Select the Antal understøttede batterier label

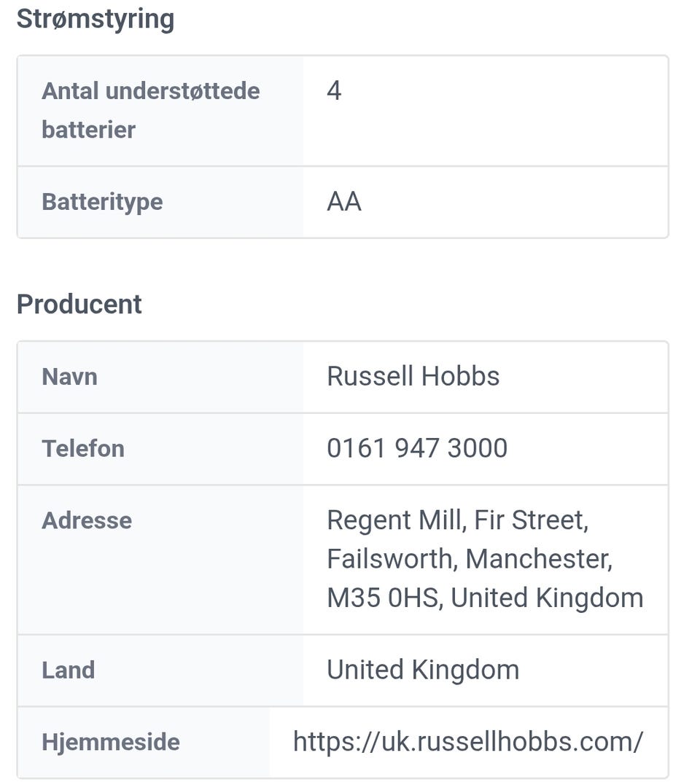tap(150, 110)
